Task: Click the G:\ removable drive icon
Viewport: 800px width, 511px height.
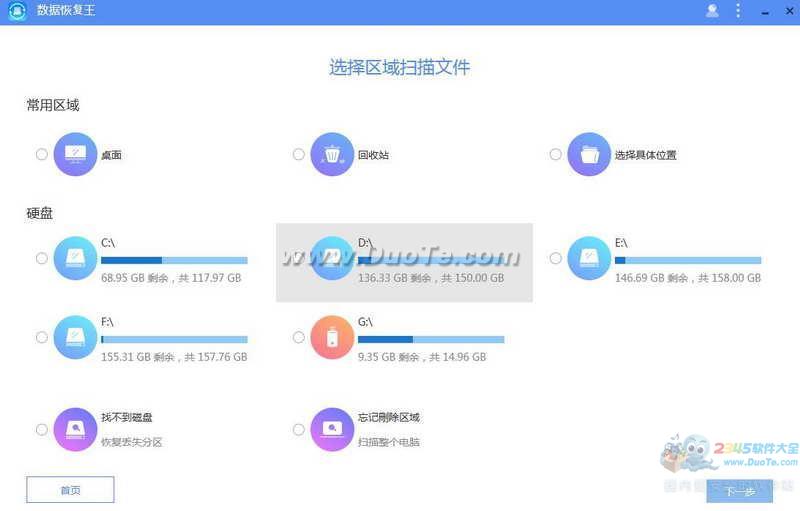Action: [x=332, y=337]
